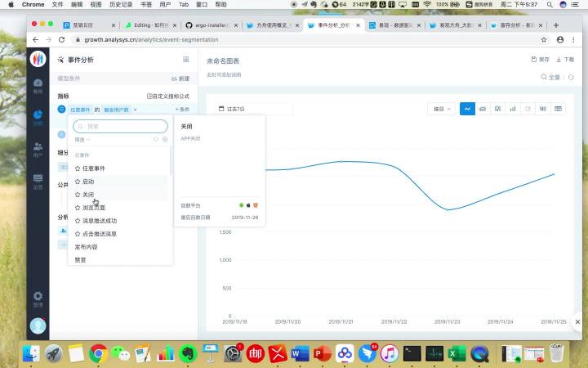Select the line chart type icon
Screen dimensions: 588x368
(x=467, y=109)
